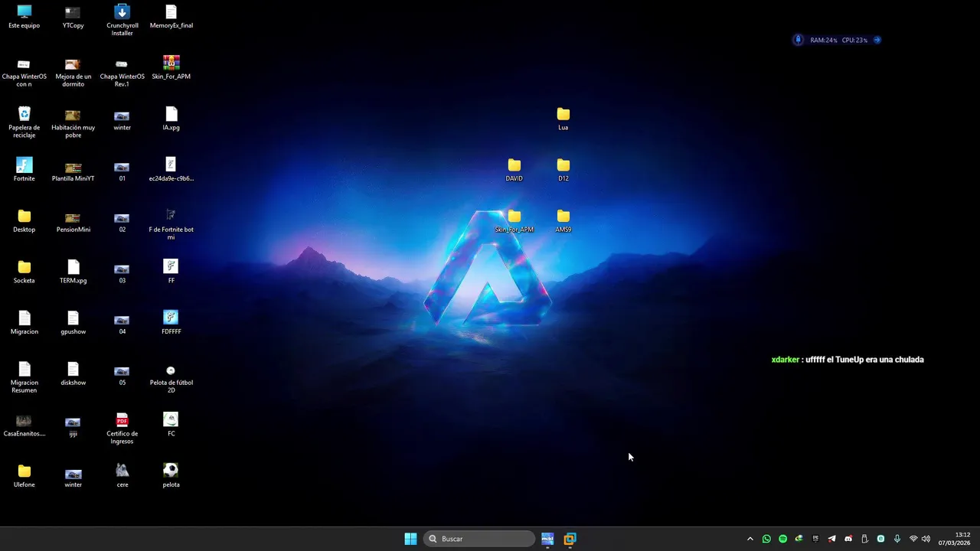980x551 pixels.
Task: Select Chapa WinterOS Rev.1 file
Action: [122, 72]
